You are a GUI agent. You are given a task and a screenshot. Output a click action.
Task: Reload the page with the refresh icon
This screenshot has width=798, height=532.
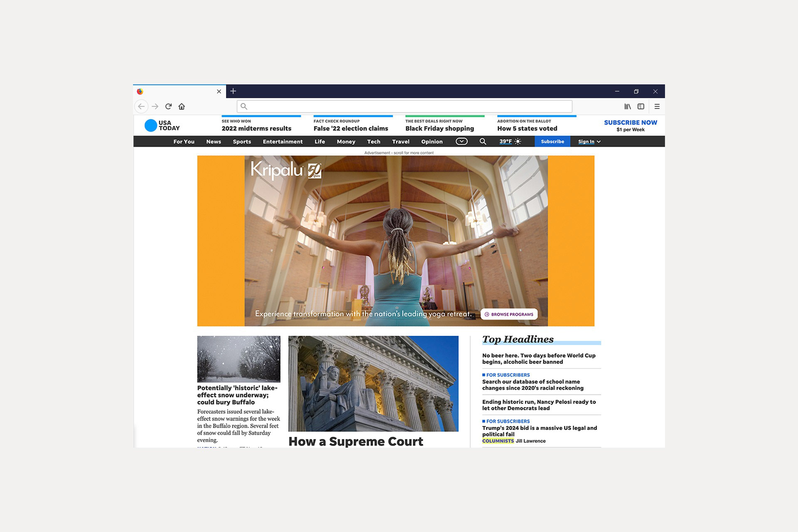168,106
